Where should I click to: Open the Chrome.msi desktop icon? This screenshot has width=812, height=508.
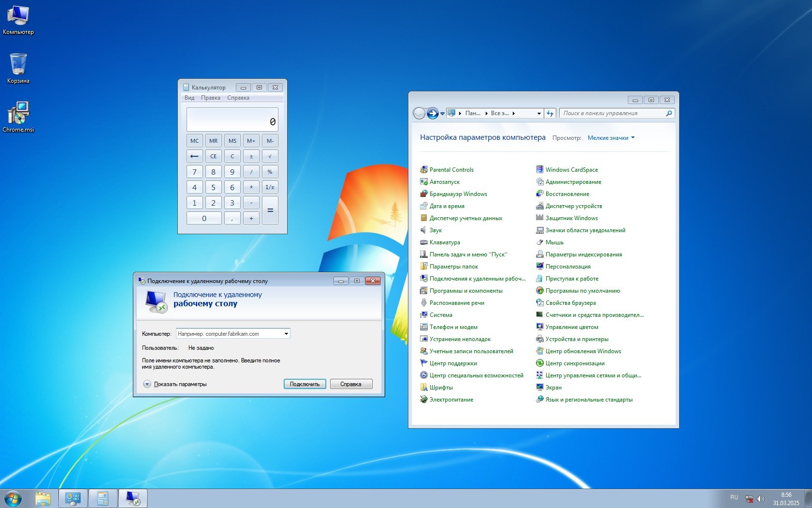click(18, 114)
